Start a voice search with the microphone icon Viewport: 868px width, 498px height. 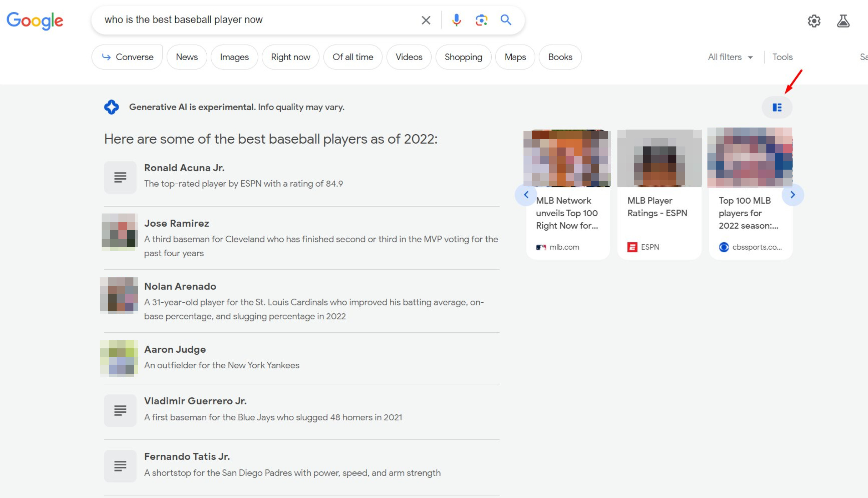coord(457,20)
